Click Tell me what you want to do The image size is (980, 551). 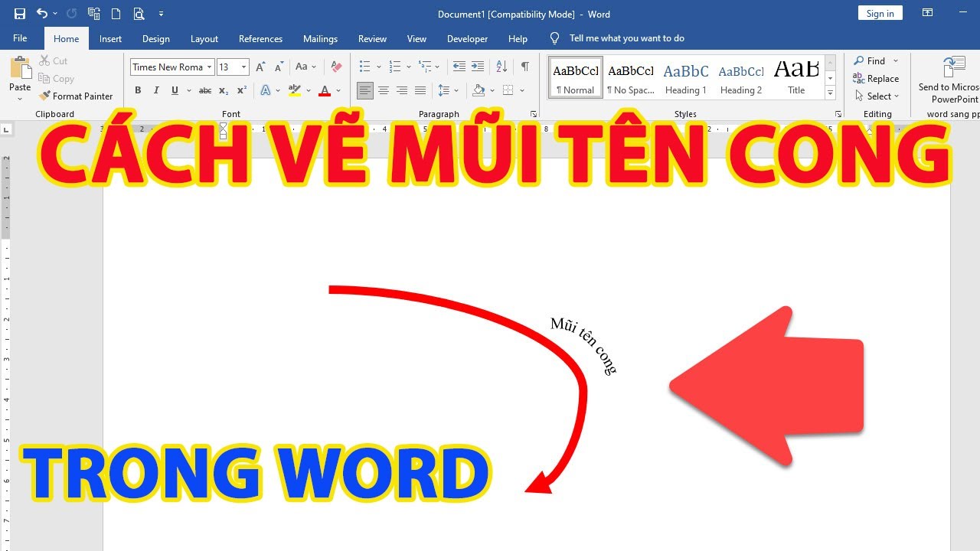click(626, 38)
